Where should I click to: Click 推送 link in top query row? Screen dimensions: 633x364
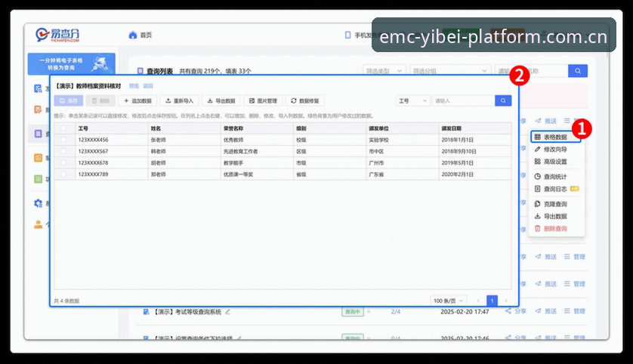(546, 121)
